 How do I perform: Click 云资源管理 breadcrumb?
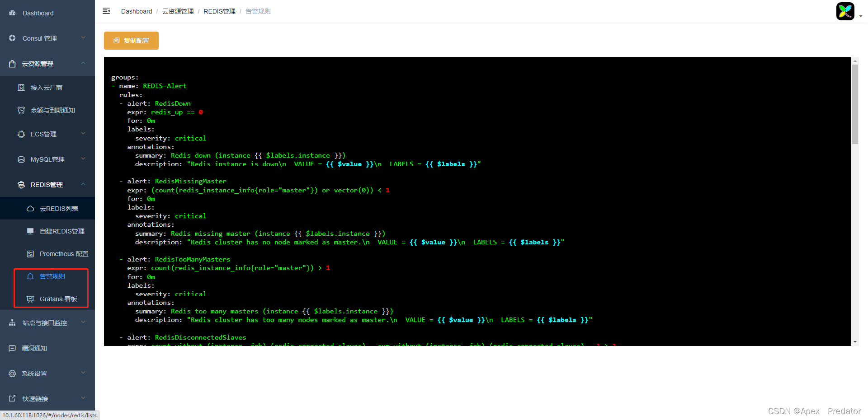(x=178, y=11)
